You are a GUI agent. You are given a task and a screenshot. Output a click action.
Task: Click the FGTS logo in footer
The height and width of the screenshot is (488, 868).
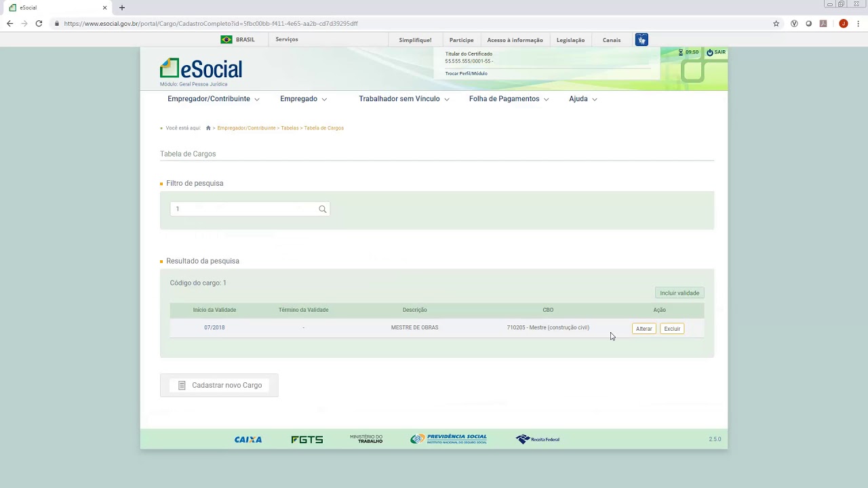(307, 440)
